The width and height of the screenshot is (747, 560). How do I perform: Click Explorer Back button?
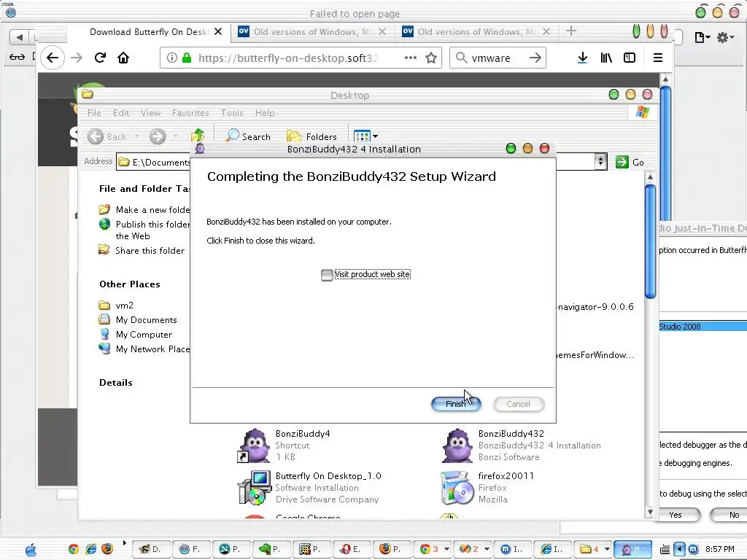pyautogui.click(x=108, y=136)
